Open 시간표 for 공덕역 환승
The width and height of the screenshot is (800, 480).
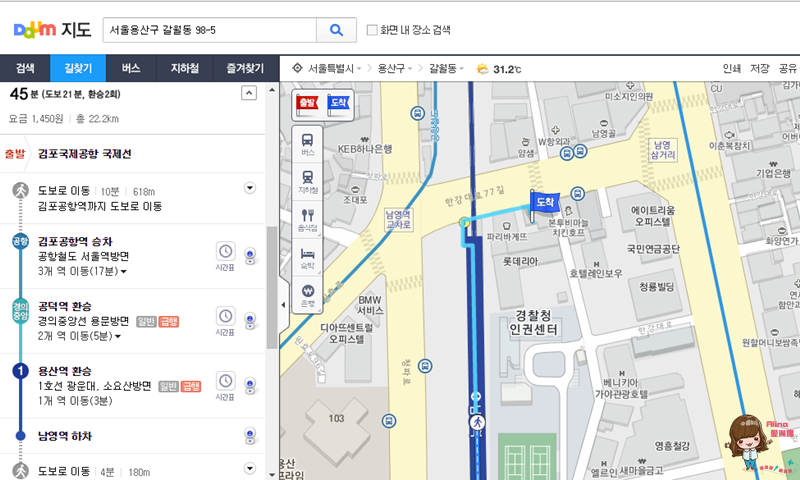[226, 321]
